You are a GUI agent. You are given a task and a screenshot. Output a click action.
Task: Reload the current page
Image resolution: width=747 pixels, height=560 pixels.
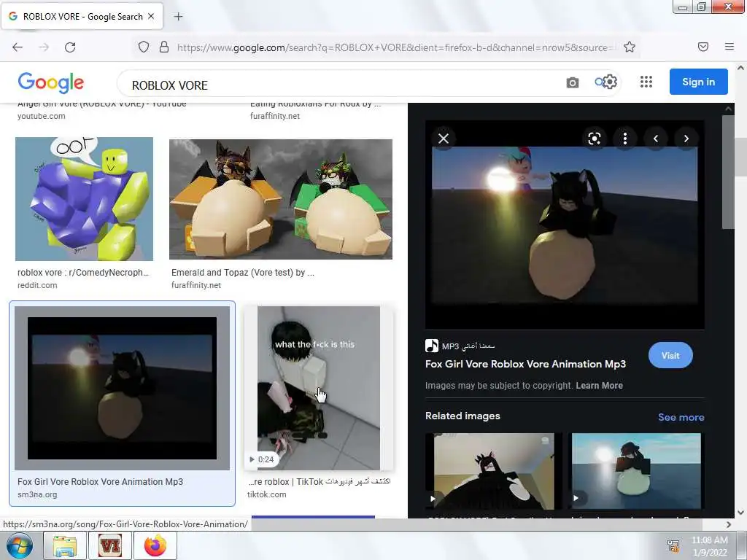pos(70,47)
